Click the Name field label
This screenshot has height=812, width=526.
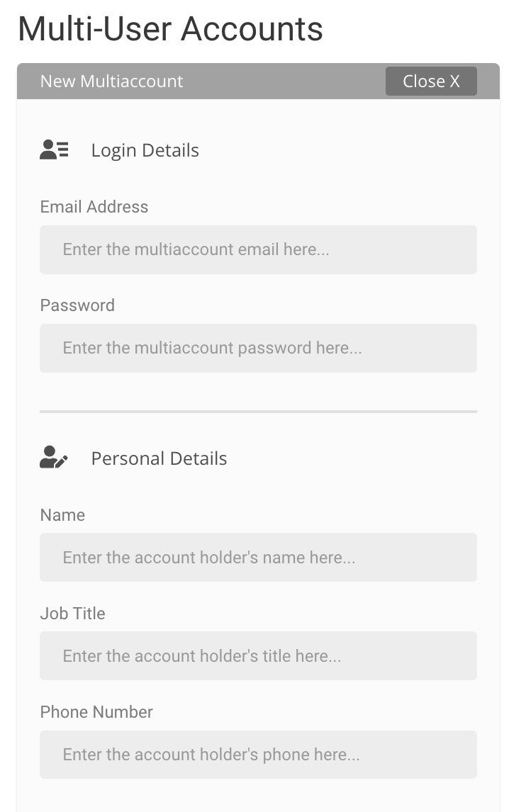[62, 514]
